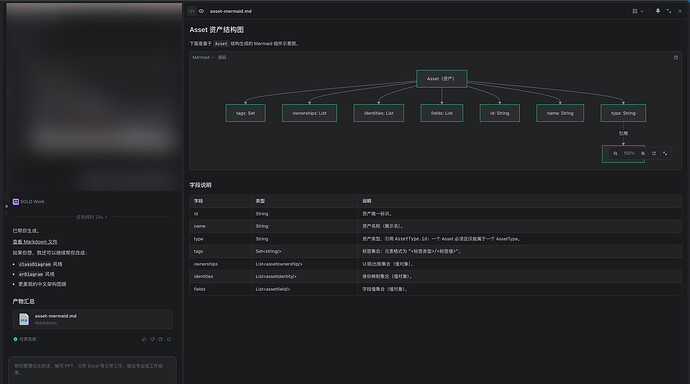Viewport: 690px width, 384px height.
Task: Click the 100% zoom level indicator
Action: coord(629,154)
